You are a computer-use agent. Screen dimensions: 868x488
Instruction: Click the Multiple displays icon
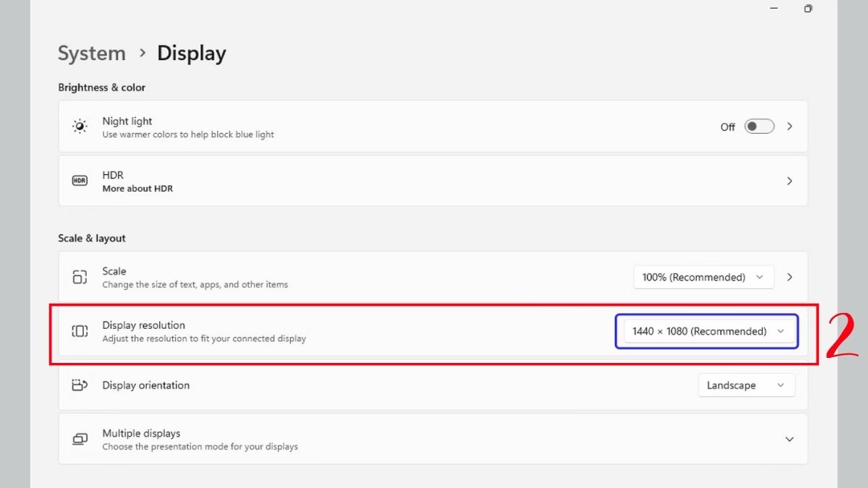tap(80, 439)
